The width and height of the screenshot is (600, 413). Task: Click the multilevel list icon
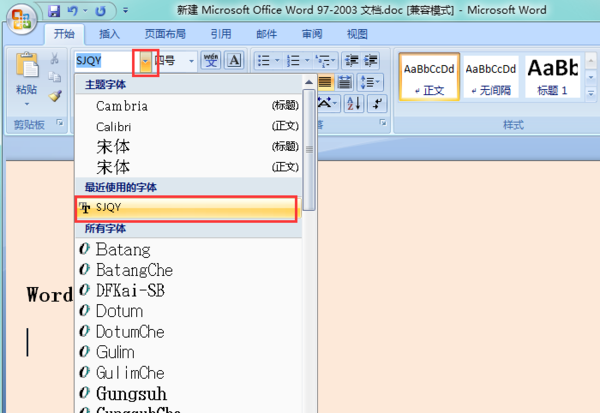pyautogui.click(x=325, y=60)
